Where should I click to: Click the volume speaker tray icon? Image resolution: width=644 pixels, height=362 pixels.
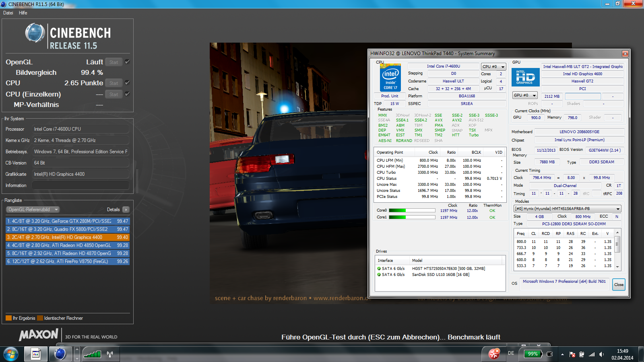click(x=601, y=354)
